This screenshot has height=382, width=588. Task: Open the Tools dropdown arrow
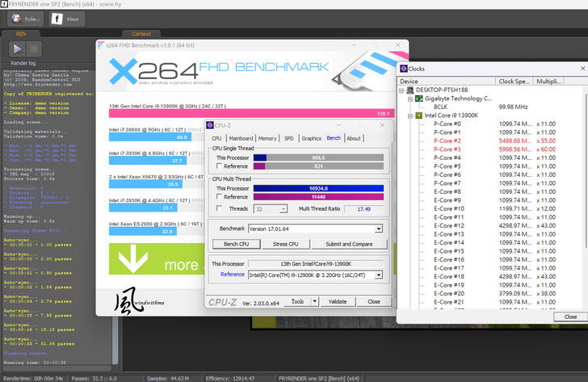313,301
